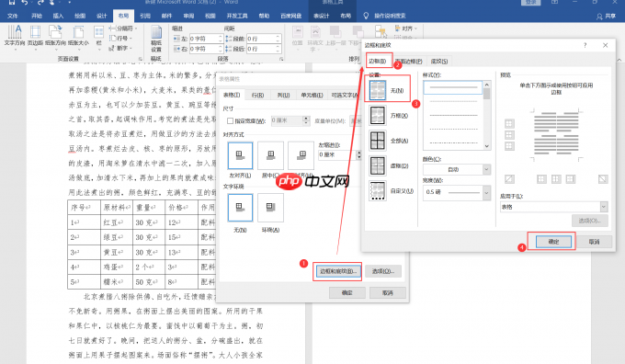
Task: Select the solid line style in list
Action: 453,87
